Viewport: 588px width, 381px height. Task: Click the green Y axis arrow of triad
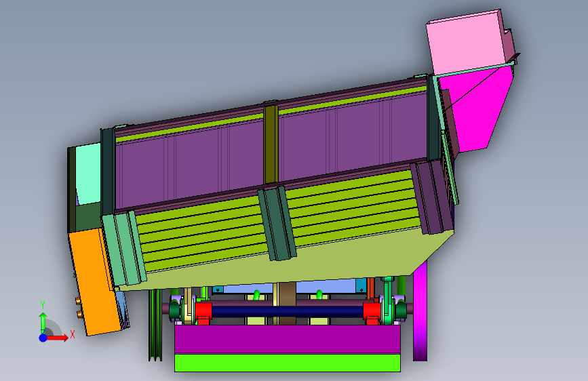tap(43, 321)
